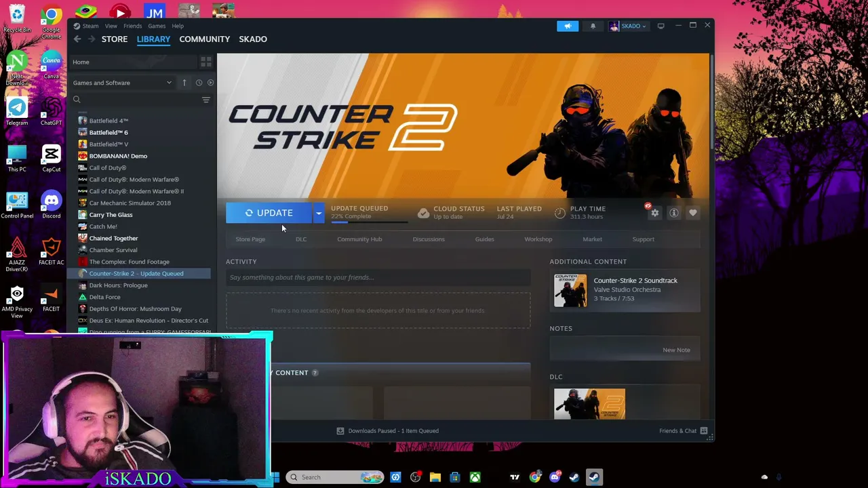Click the library search magnifier icon

coord(77,100)
